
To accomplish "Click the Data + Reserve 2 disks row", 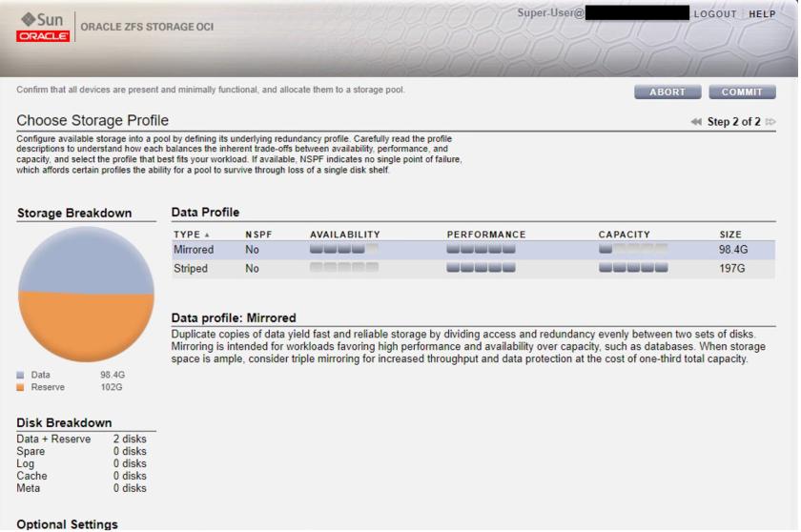I will [82, 440].
